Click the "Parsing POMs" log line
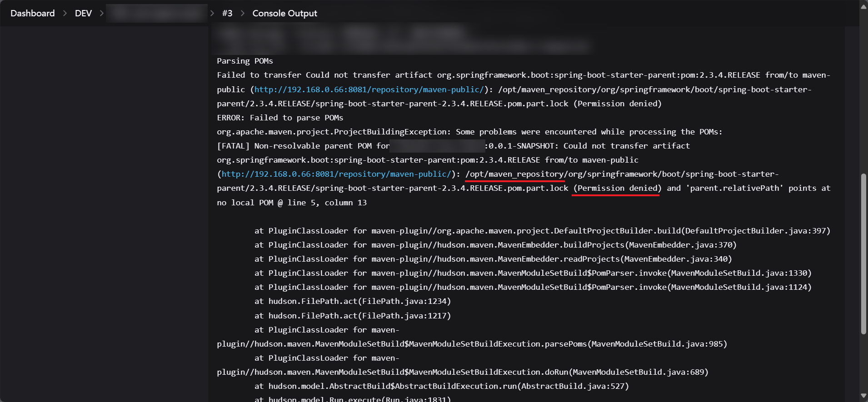The image size is (868, 402). 244,61
